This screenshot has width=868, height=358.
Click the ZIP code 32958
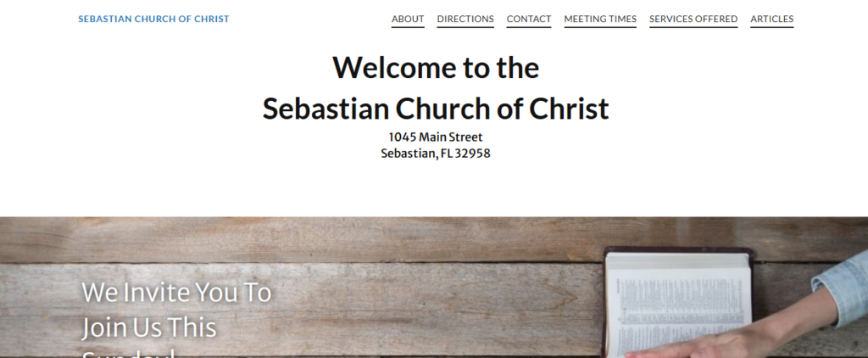[473, 154]
